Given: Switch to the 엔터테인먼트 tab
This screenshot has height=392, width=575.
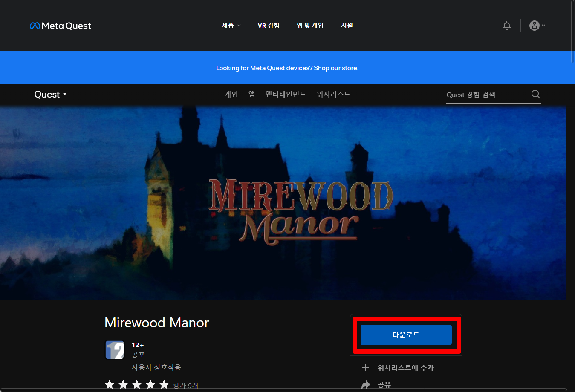Looking at the screenshot, I should [286, 94].
